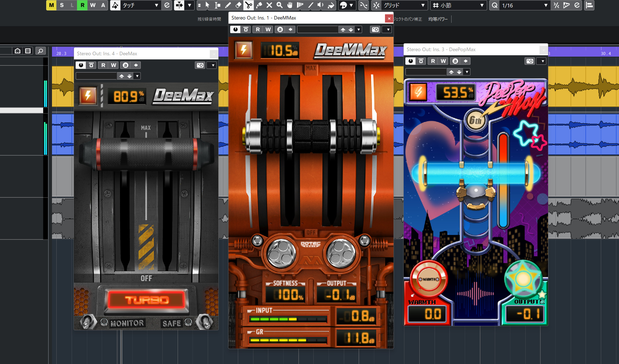Open the 1/16 quantize preset dropdown

coord(525,5)
